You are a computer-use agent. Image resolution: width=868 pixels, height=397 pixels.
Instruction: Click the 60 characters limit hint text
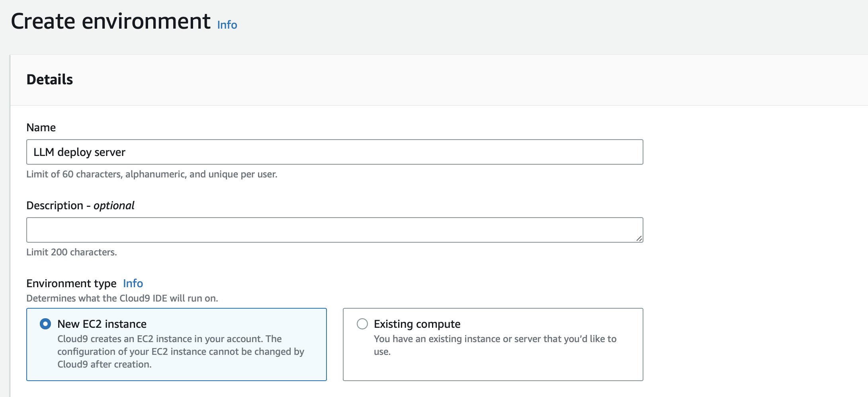coord(152,174)
